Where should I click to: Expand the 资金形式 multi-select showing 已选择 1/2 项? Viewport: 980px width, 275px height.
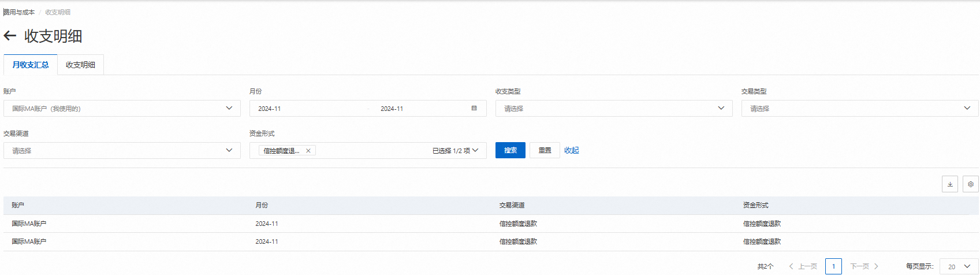click(368, 151)
